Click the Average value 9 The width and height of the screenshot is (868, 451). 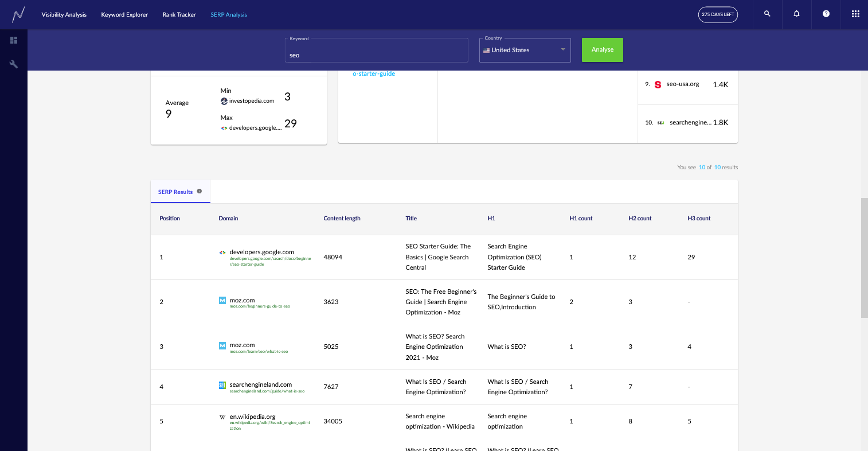click(x=169, y=114)
